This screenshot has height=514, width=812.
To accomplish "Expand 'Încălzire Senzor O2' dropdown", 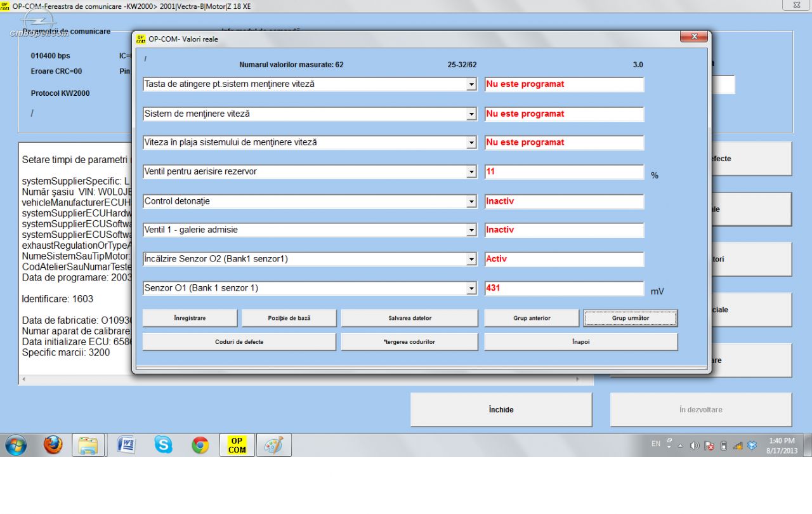I will 471,260.
